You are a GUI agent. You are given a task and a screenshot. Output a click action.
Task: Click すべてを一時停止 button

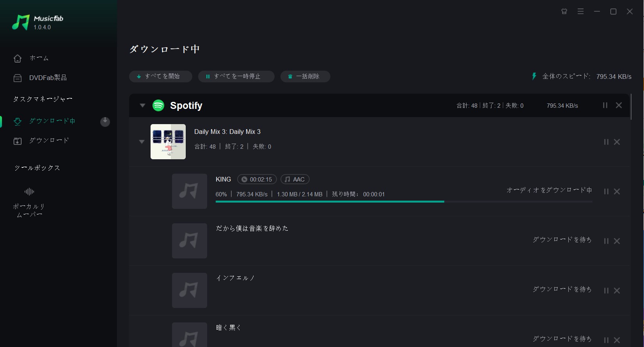point(236,77)
